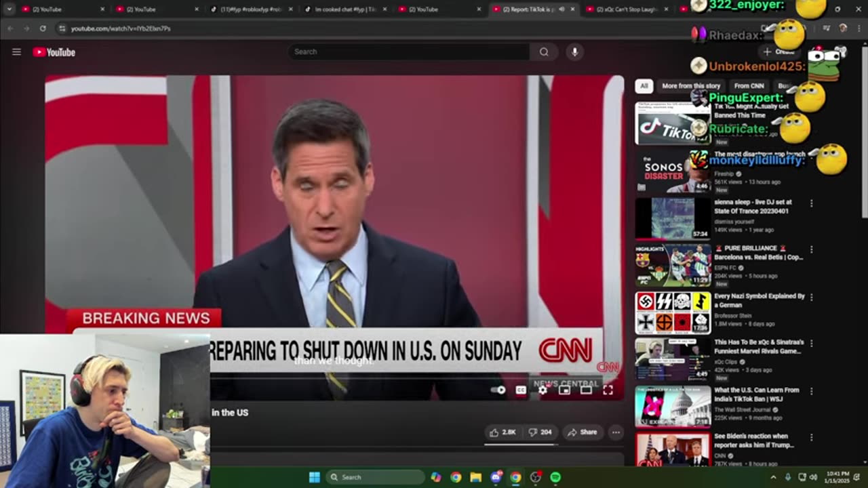Close the 'Report: TikTok is' tab
868x488 pixels.
click(x=572, y=9)
